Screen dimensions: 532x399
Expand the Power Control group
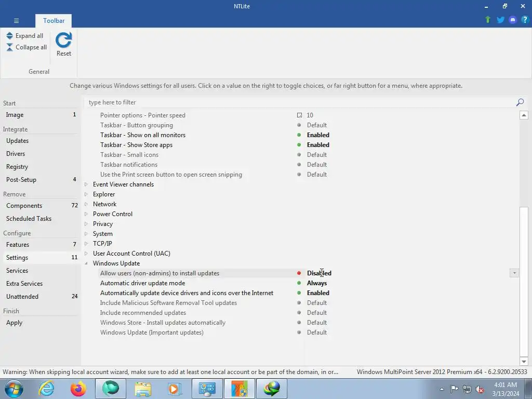click(86, 214)
